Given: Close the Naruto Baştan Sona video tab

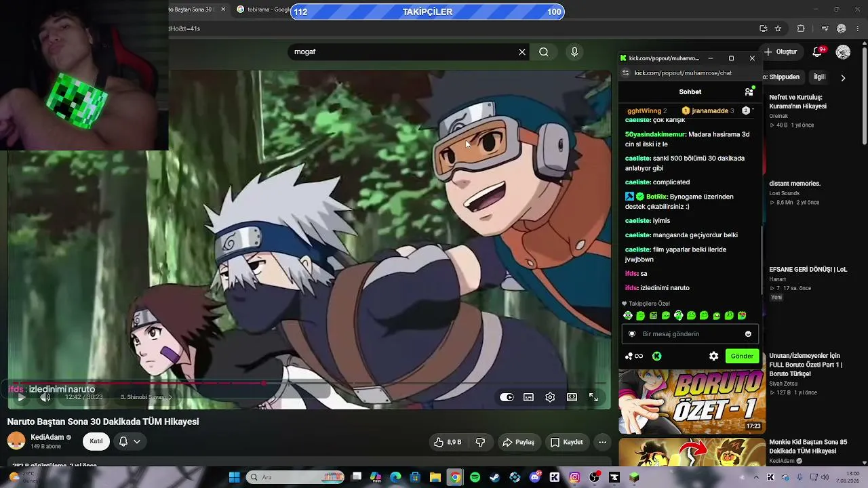Looking at the screenshot, I should click(223, 9).
